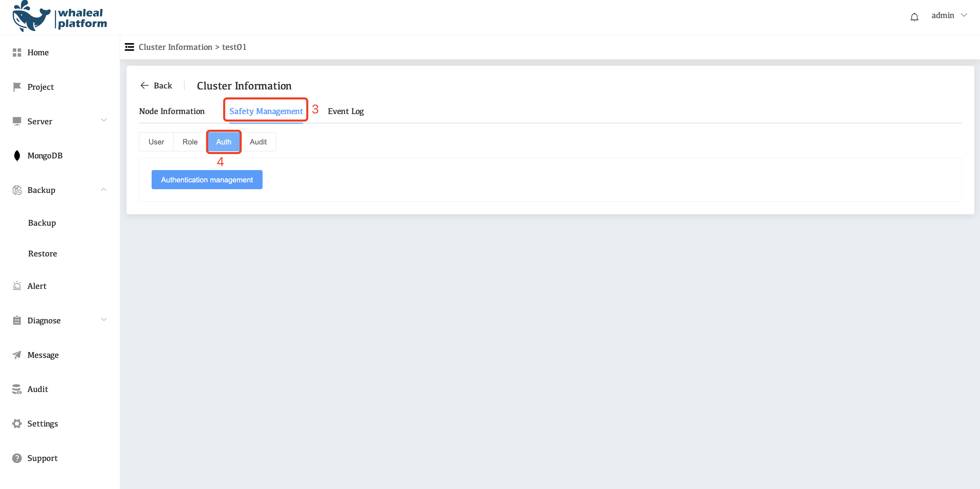Select the Alert bell icon in sidebar

pyautogui.click(x=17, y=285)
